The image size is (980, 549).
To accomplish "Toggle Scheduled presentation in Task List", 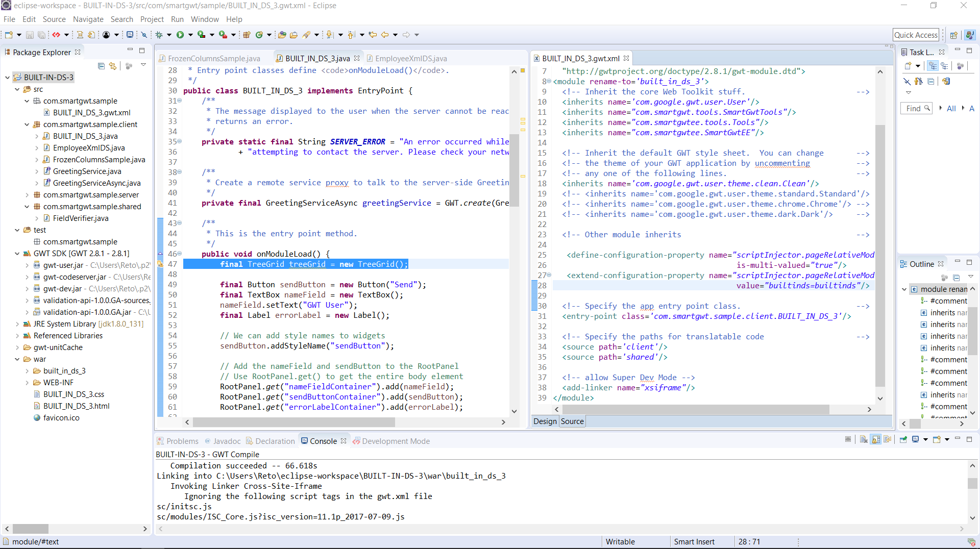I will (945, 66).
